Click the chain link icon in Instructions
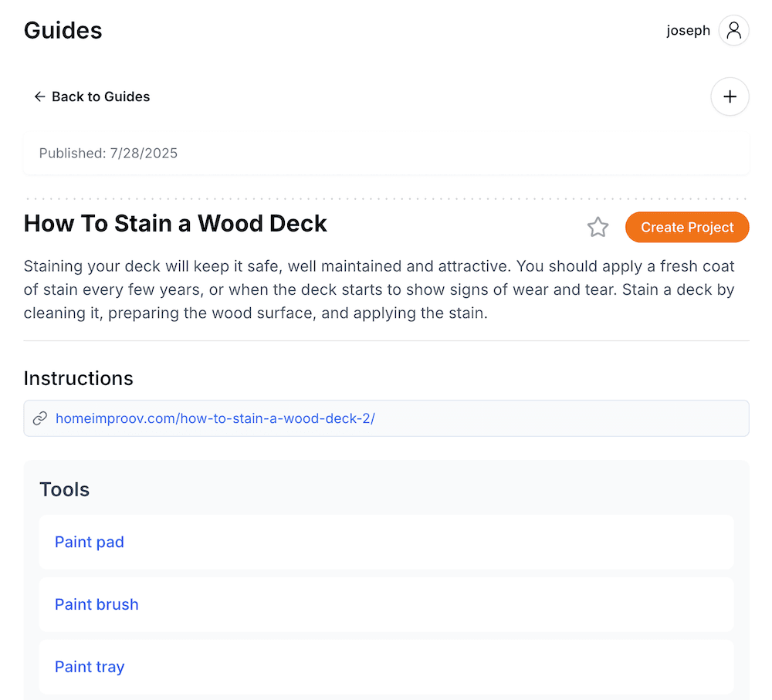772x700 pixels. pos(40,418)
